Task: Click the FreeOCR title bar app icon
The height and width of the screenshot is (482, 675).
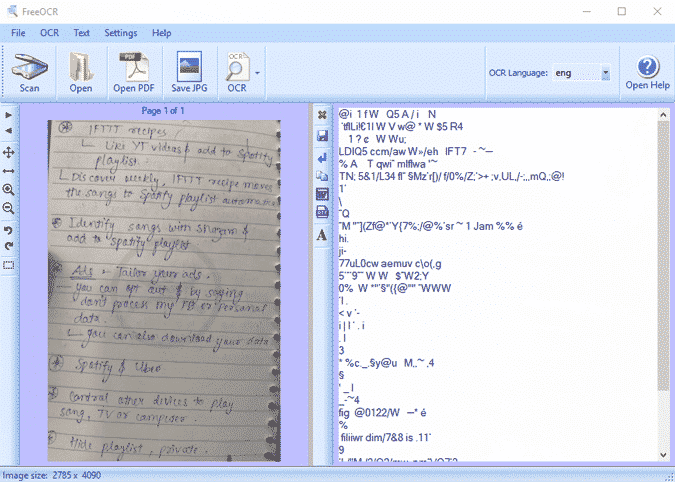Action: [12, 11]
